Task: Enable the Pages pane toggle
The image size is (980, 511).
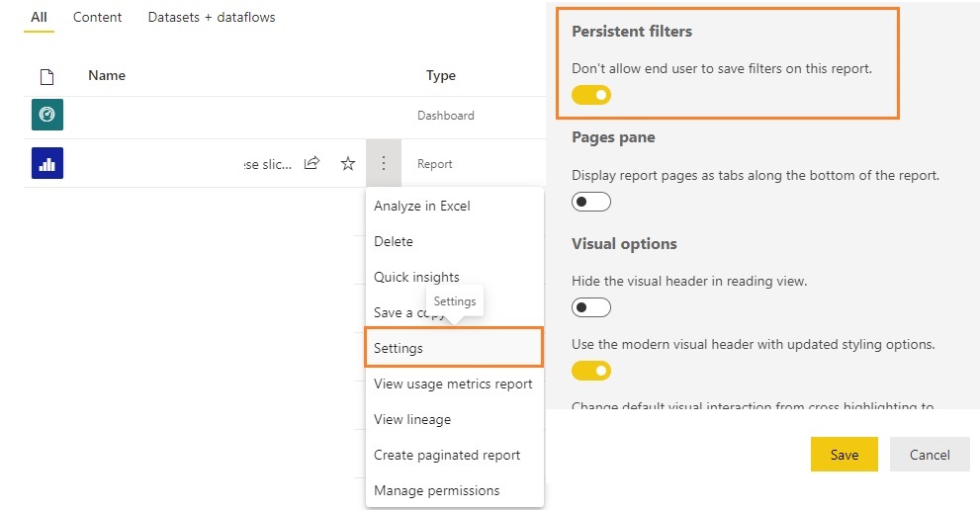Action: [591, 202]
